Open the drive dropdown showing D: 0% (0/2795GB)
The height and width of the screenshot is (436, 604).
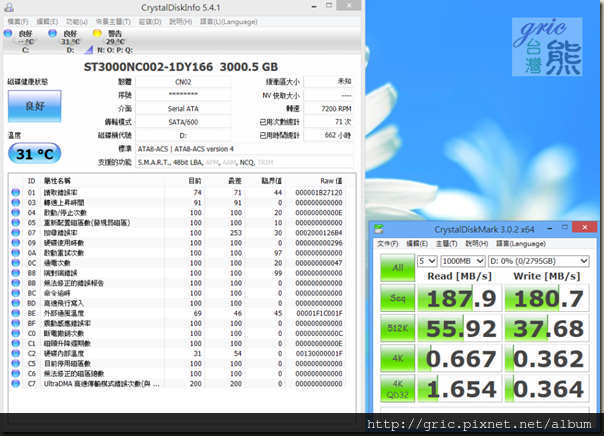pos(539,261)
